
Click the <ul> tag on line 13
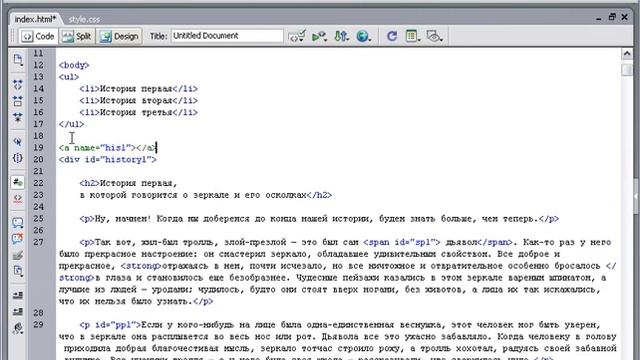coord(69,77)
